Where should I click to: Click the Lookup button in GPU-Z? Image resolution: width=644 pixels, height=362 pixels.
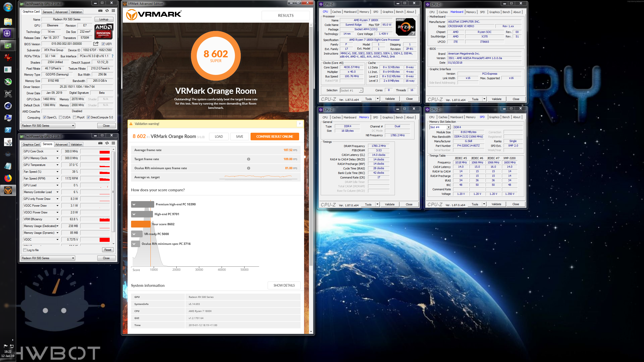point(104,19)
